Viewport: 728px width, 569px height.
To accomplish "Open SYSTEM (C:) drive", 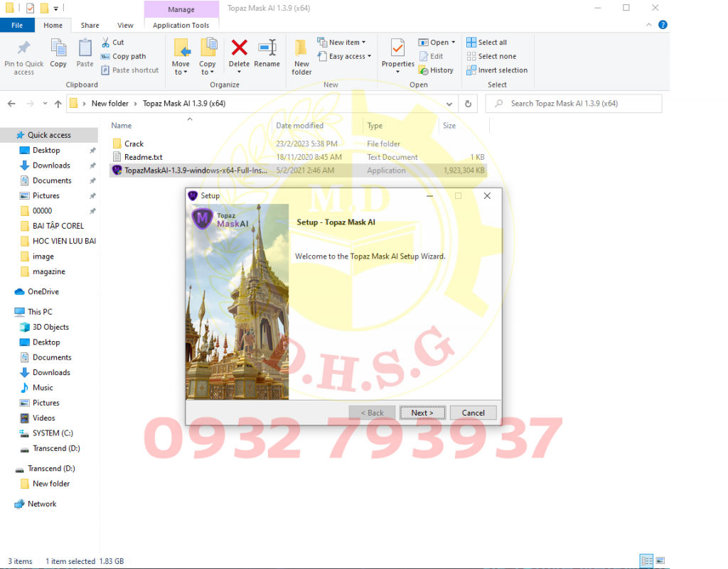I will pos(53,433).
